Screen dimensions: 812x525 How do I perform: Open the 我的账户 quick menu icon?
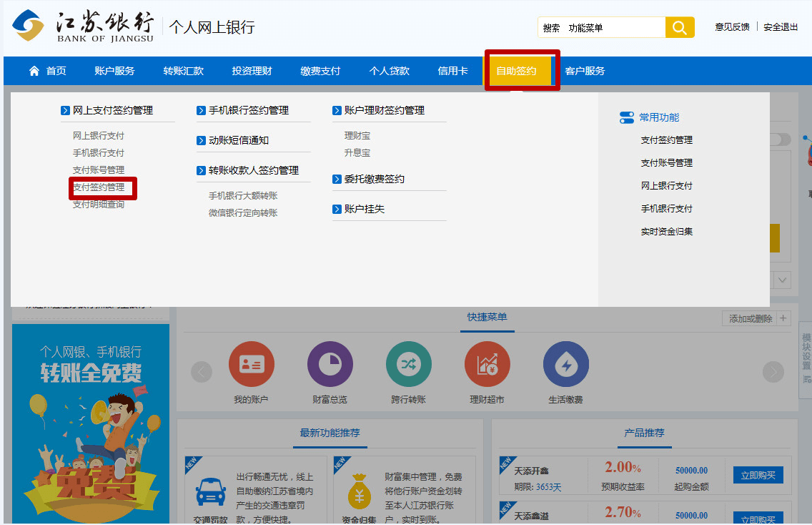point(251,365)
